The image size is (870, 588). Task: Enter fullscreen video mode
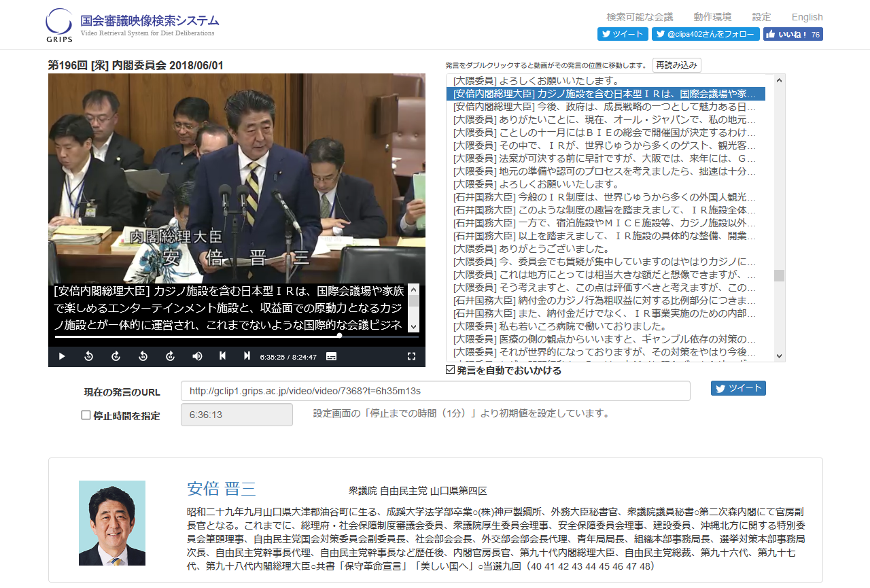[x=411, y=356]
